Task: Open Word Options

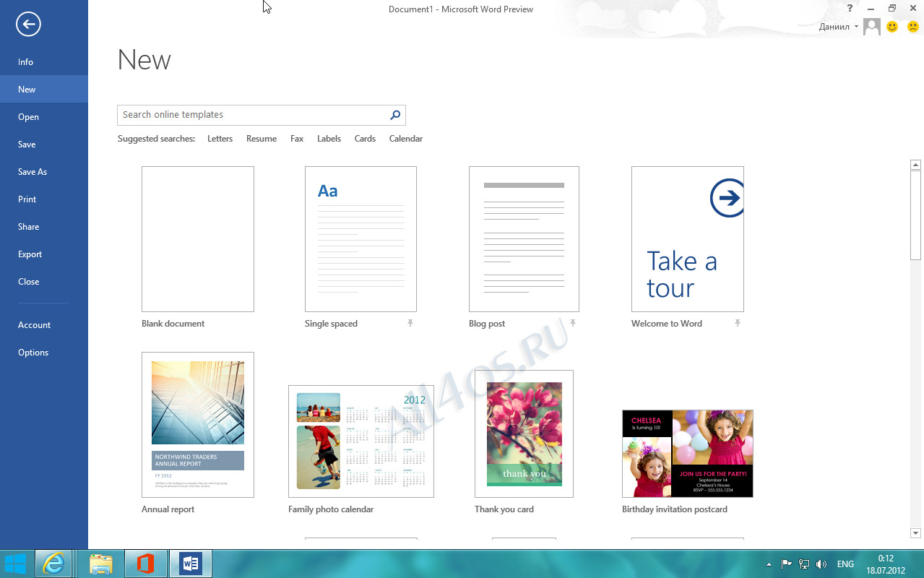Action: pyautogui.click(x=44, y=353)
